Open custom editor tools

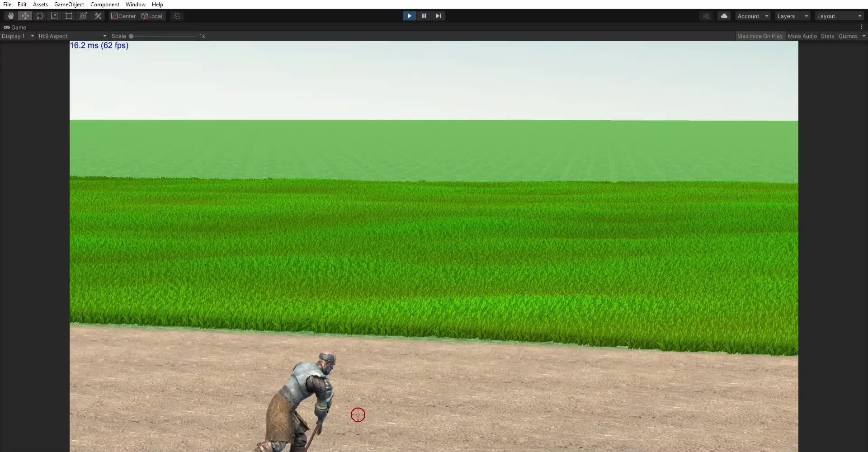click(98, 16)
